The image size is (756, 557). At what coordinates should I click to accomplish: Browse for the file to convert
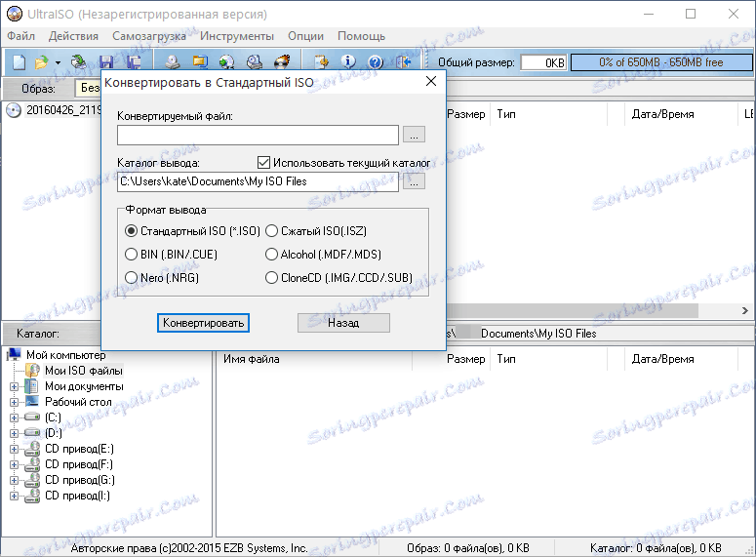(x=414, y=135)
